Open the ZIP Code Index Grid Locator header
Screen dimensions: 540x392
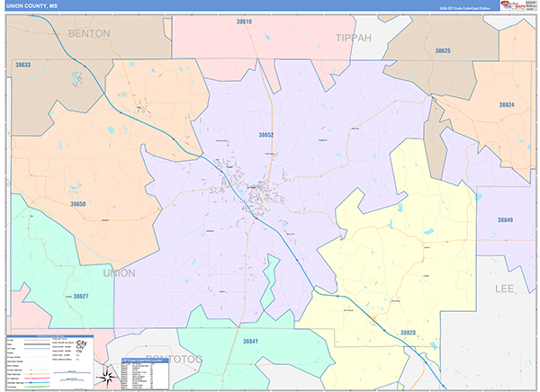(145, 360)
